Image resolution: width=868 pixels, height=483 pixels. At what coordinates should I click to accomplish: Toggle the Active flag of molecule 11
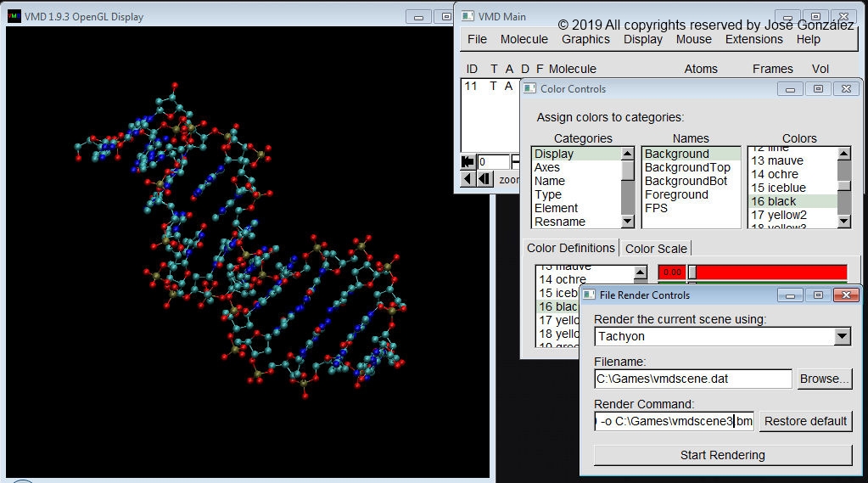(509, 86)
